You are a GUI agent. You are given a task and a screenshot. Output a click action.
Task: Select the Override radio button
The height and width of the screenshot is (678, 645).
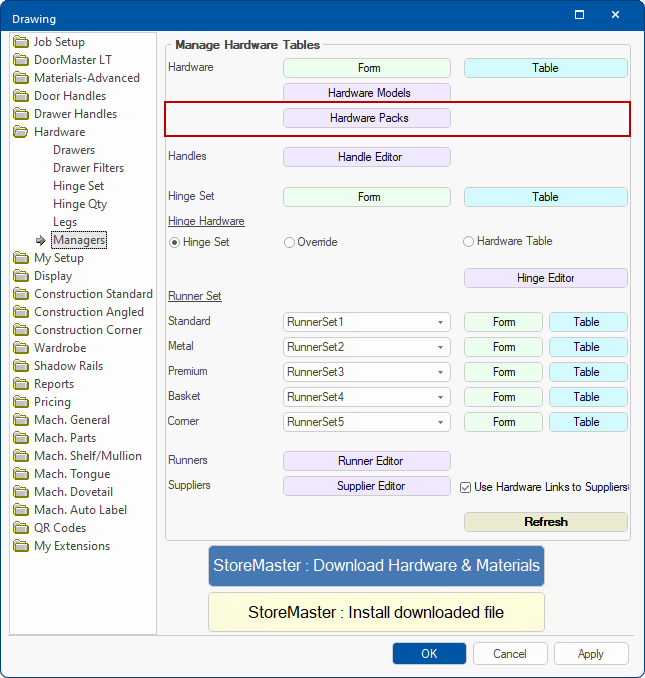(x=290, y=242)
